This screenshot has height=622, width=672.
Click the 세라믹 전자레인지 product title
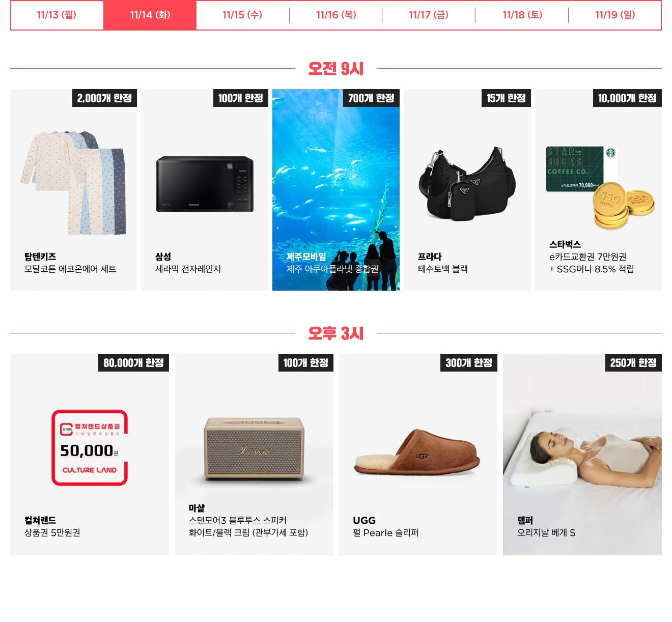pos(188,269)
